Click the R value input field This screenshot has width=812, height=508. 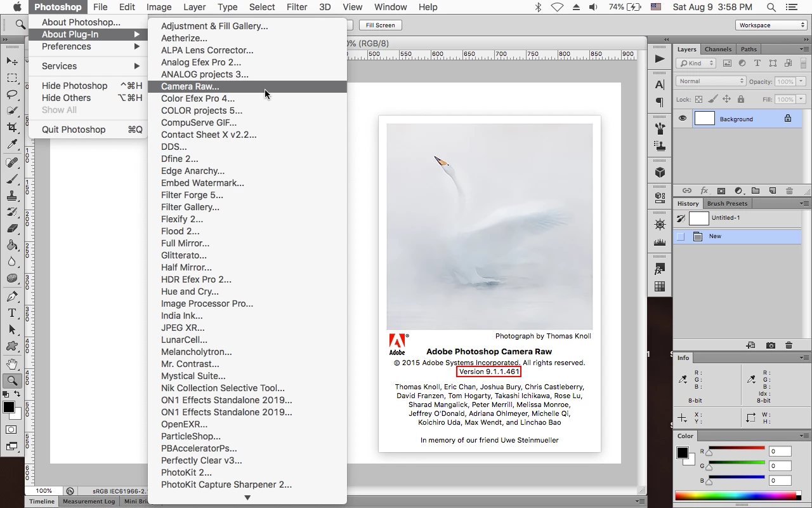(x=780, y=451)
